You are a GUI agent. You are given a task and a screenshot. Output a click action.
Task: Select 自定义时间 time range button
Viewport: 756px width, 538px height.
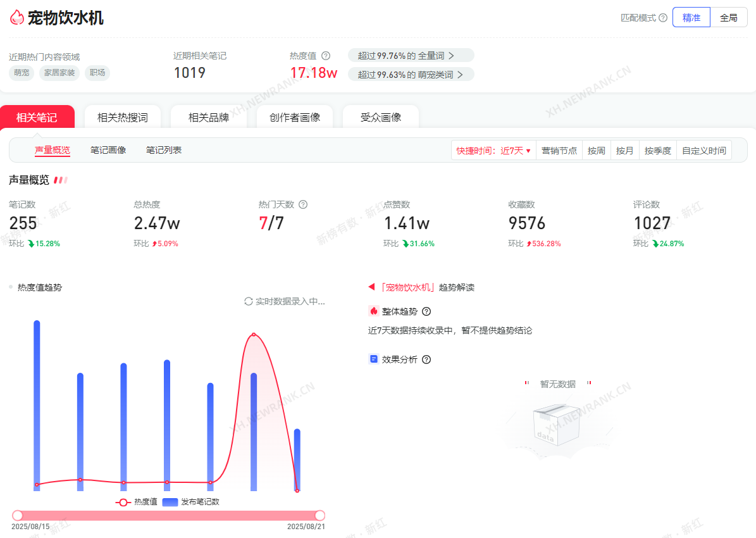[x=703, y=151]
